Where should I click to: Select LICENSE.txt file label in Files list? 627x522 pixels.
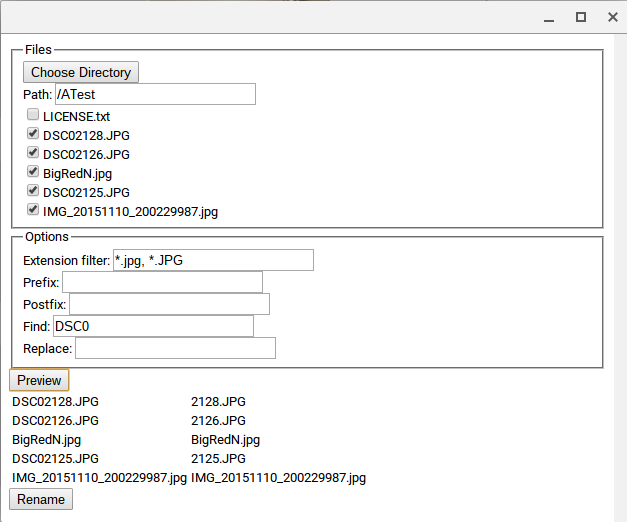click(x=76, y=117)
